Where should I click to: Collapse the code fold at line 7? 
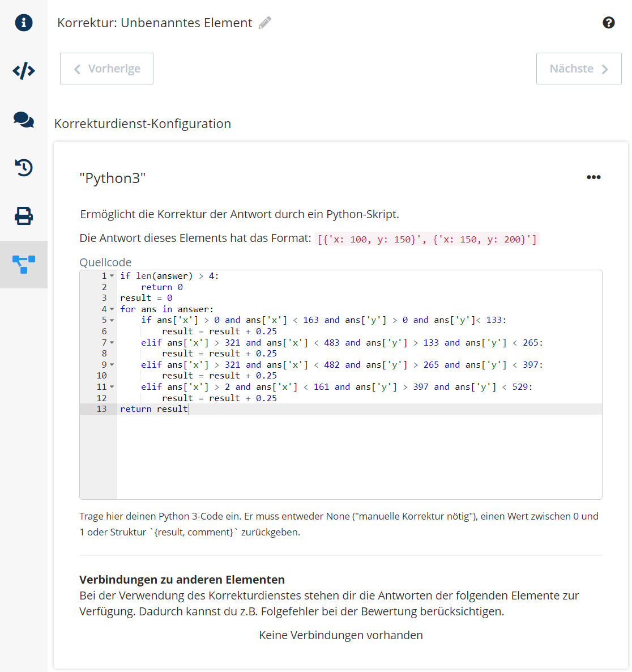pyautogui.click(x=112, y=342)
